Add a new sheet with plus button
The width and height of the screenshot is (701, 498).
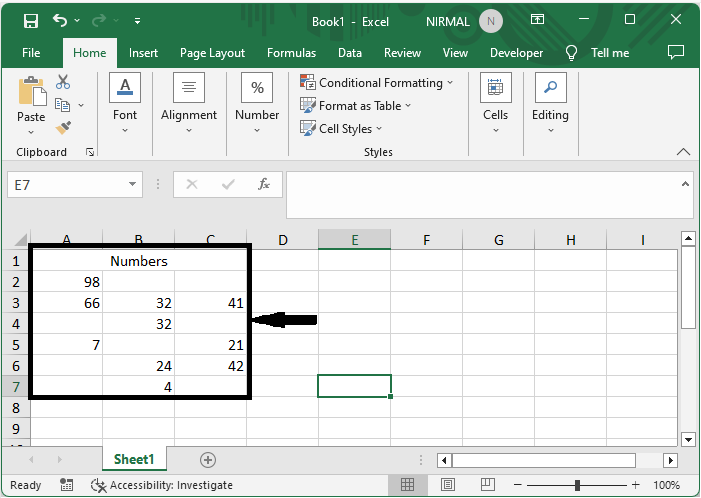207,460
